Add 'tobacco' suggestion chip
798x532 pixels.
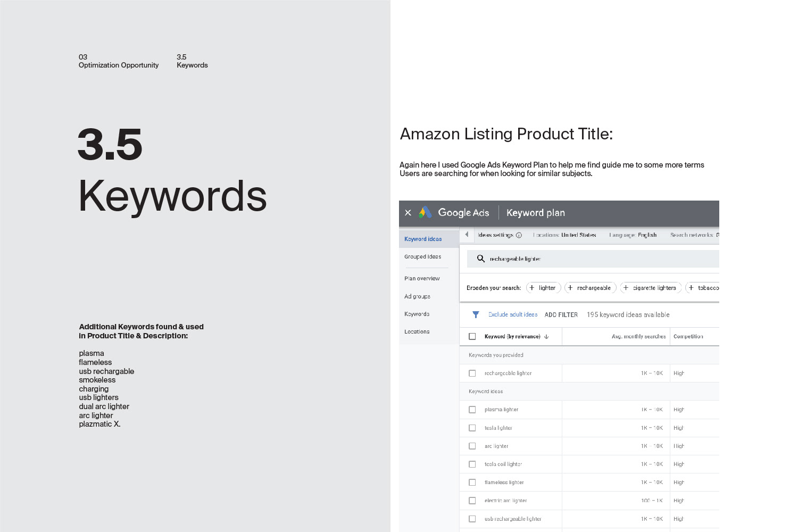point(702,288)
